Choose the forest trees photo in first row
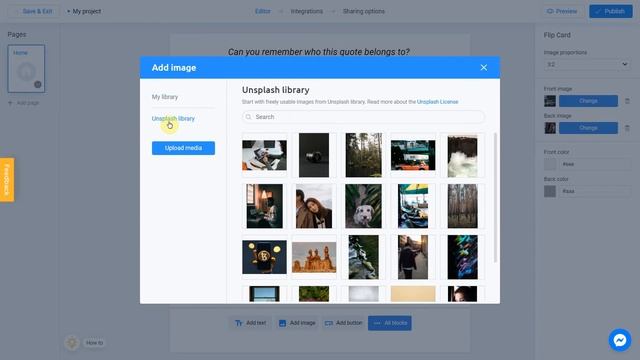This screenshot has height=360, width=640. point(364,155)
